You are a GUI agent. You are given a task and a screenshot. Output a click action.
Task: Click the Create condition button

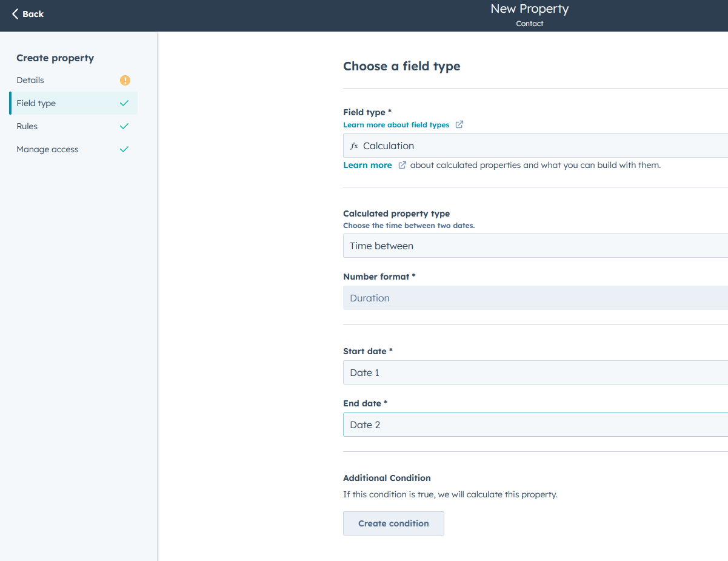(393, 523)
